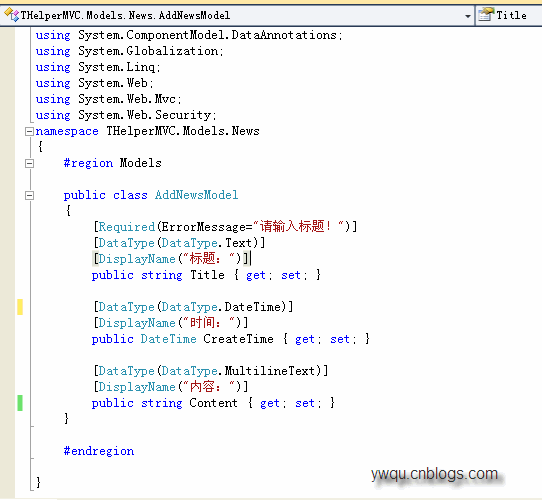
Task: Click the Title property declaration
Action: click(x=206, y=275)
